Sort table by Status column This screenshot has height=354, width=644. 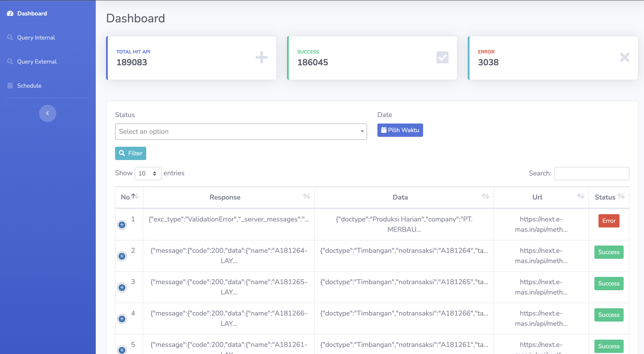click(x=609, y=197)
